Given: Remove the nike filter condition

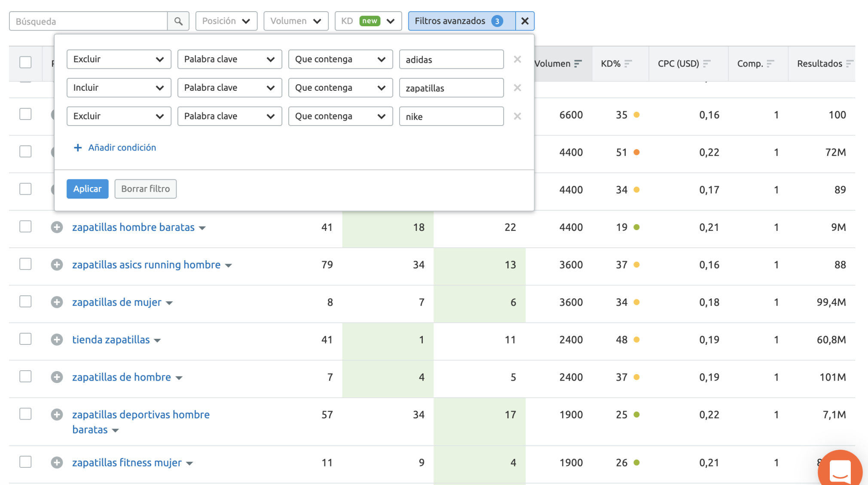Looking at the screenshot, I should 517,116.
